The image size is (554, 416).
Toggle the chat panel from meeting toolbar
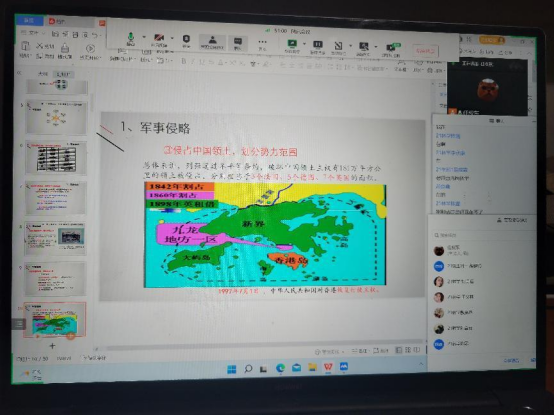click(238, 43)
